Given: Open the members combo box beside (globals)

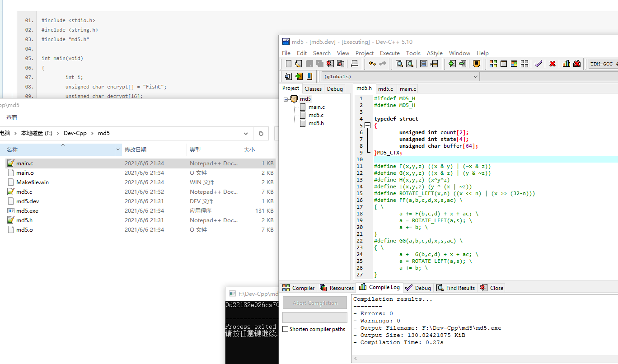Looking at the screenshot, I should (549, 76).
